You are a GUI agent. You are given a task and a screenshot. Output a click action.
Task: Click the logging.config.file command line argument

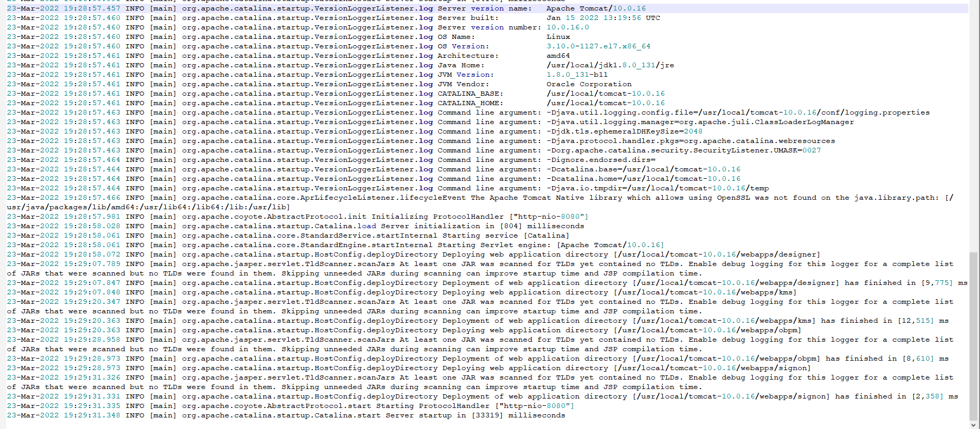pyautogui.click(x=738, y=113)
